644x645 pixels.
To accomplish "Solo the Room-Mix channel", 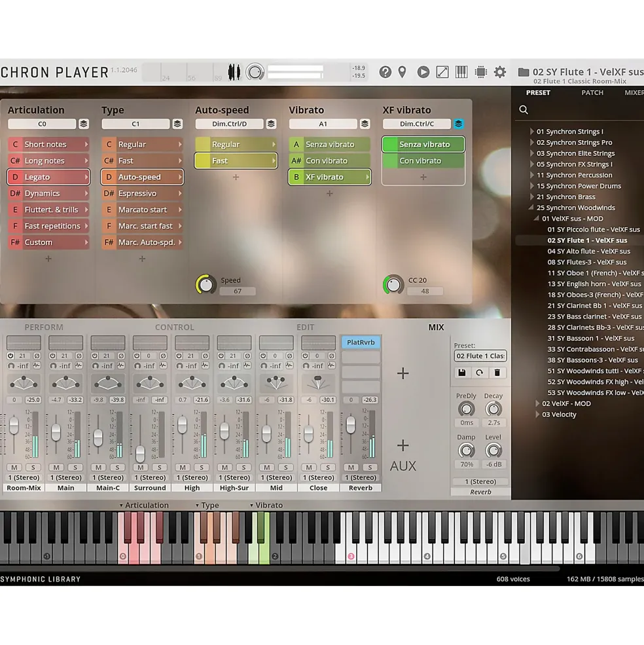I will coord(33,468).
